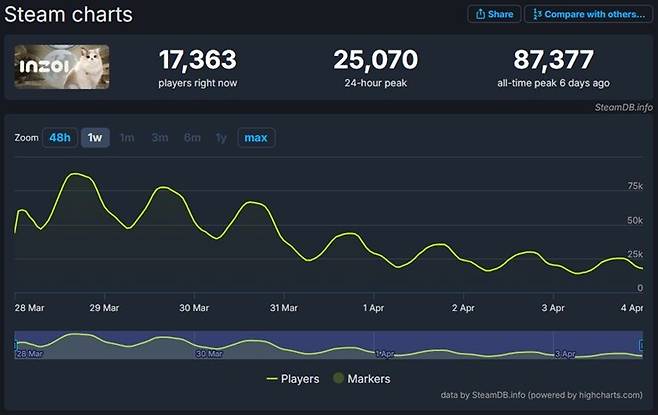This screenshot has width=658, height=415.
Task: Click the 25,070 24-hour peak figure
Action: (376, 60)
